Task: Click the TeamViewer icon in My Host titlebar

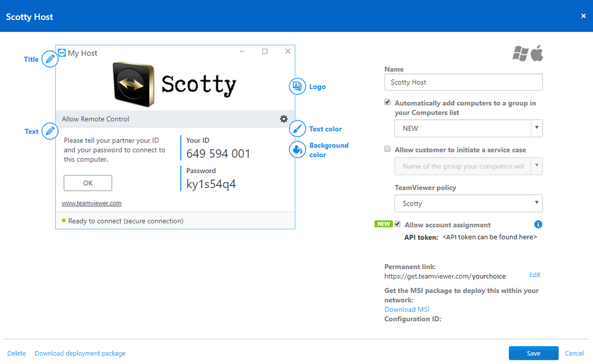Action: point(62,53)
